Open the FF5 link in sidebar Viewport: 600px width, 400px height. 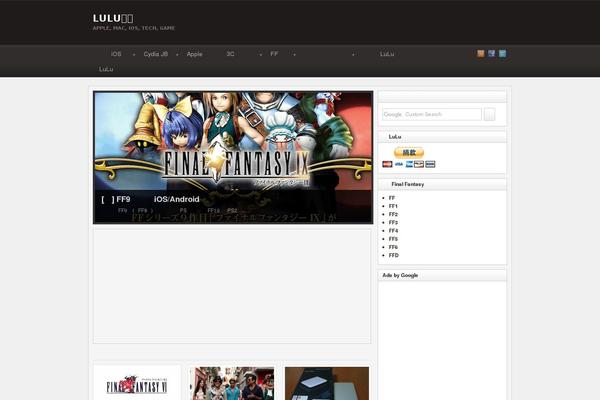(x=393, y=239)
